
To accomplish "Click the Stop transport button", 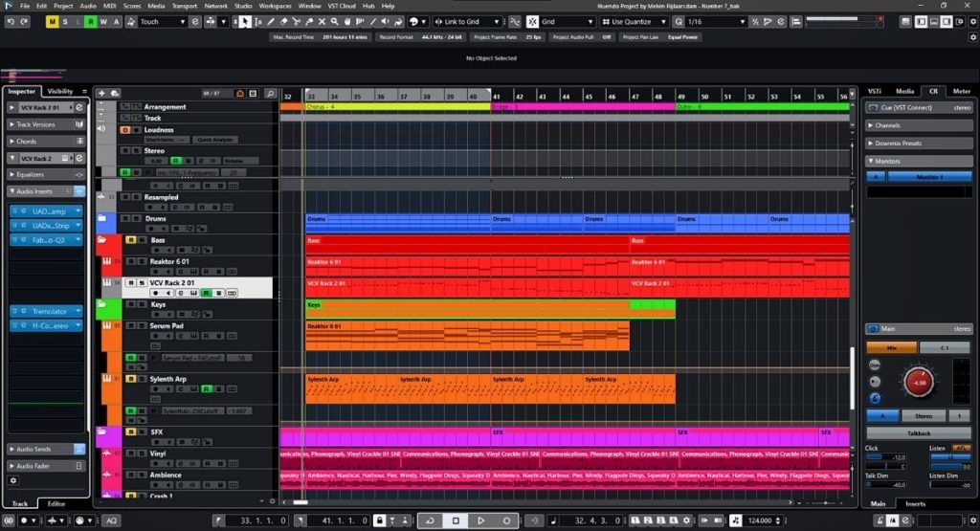I will pos(456,520).
